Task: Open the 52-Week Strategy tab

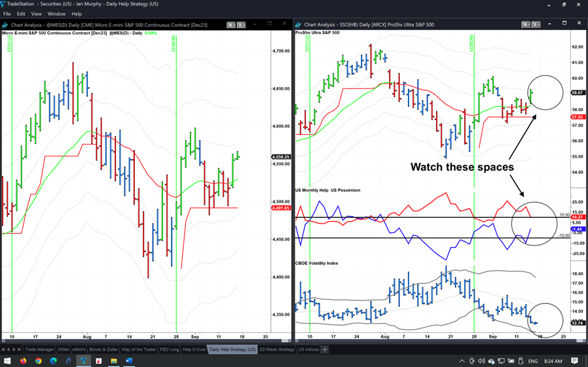Action: point(277,349)
